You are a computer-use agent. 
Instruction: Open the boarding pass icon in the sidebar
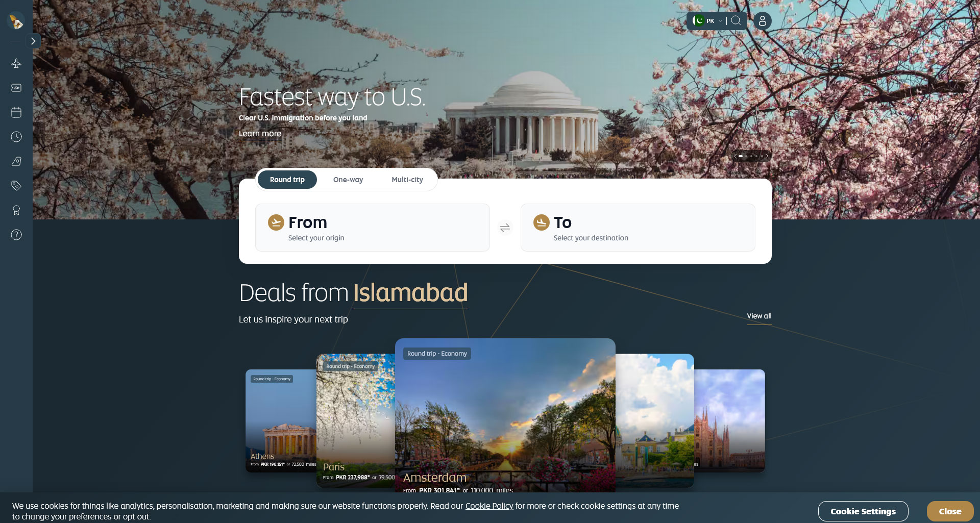tap(16, 88)
